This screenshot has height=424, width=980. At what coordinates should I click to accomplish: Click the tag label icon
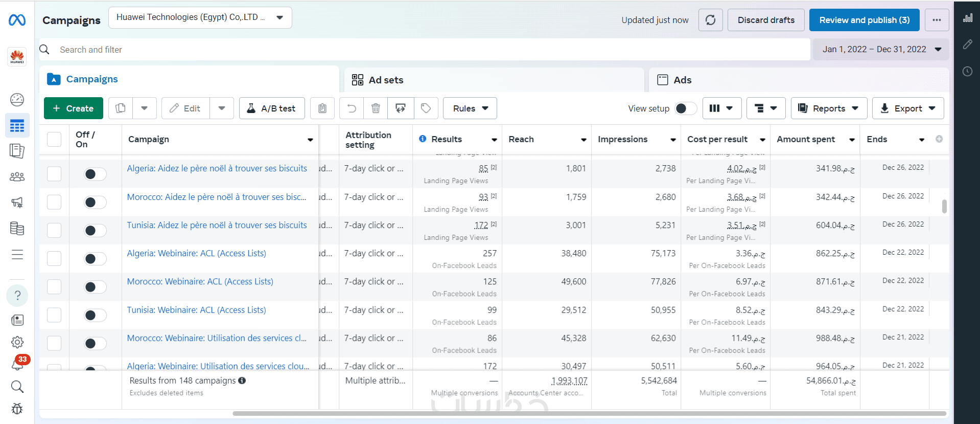coord(426,108)
